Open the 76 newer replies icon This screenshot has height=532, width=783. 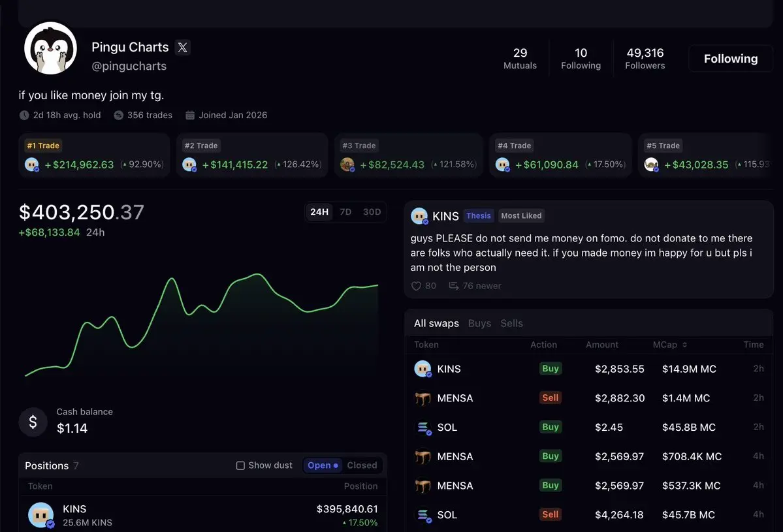[453, 286]
